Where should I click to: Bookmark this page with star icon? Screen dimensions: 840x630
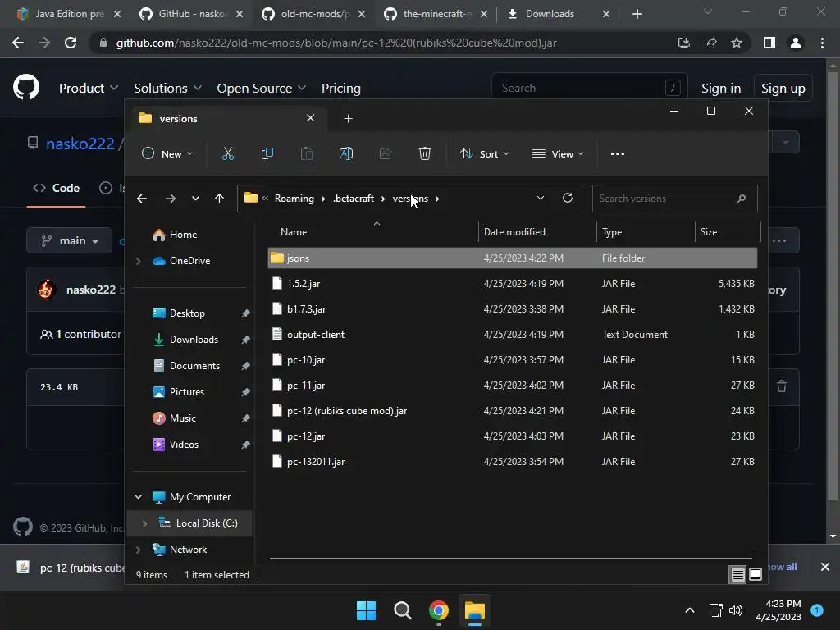click(x=737, y=43)
